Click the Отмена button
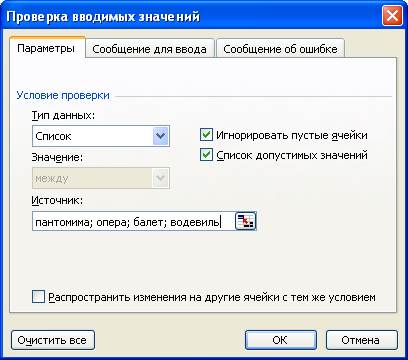The image size is (408, 360). click(x=361, y=340)
